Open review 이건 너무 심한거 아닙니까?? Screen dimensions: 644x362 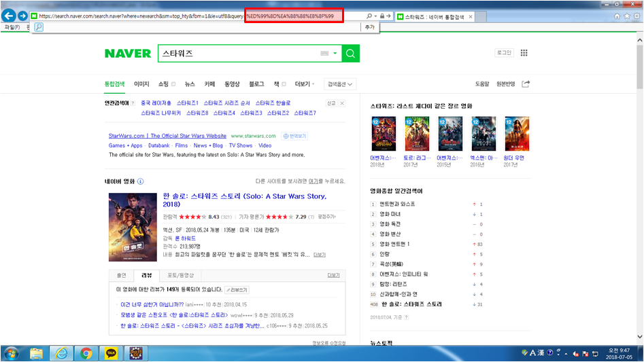(x=152, y=304)
